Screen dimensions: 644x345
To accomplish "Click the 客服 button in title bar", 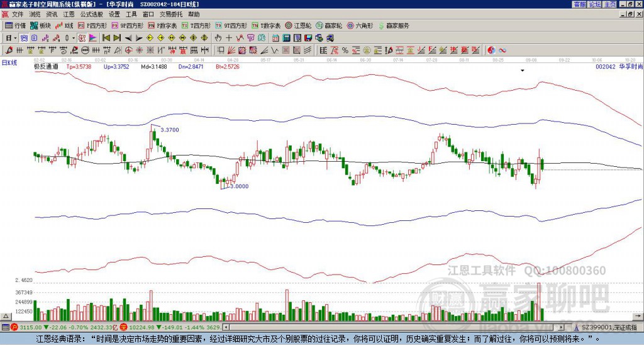I will tap(579, 4).
